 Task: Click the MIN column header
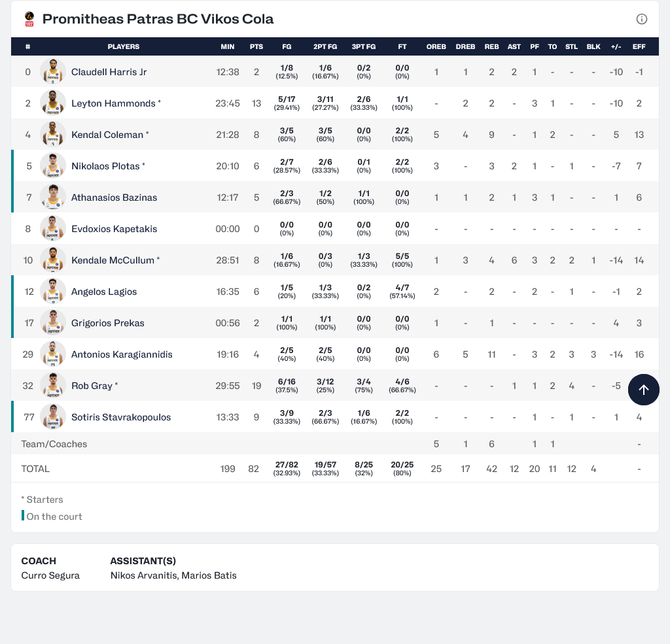coord(228,47)
